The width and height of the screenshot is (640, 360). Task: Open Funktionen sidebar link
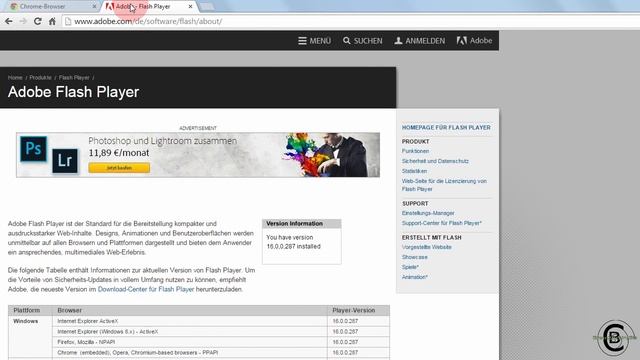415,151
